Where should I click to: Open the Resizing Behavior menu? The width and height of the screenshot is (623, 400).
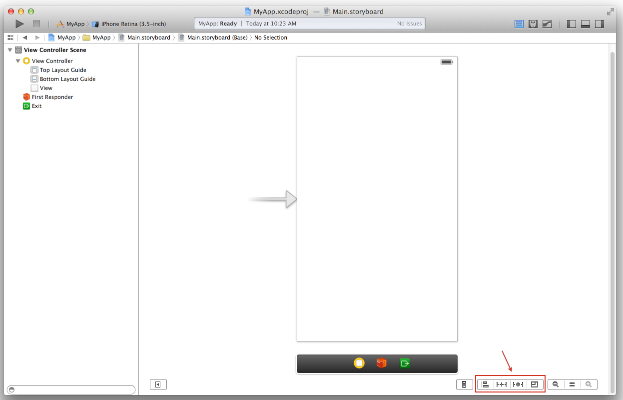pos(535,384)
